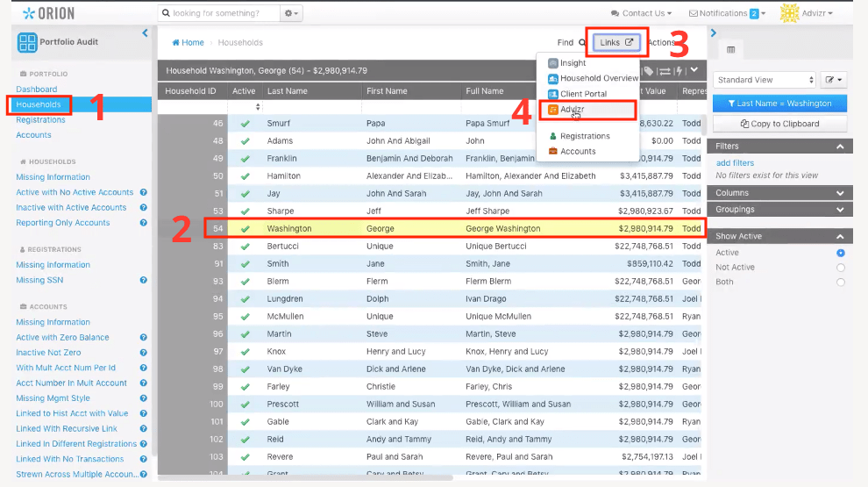Open help for Missing SSN
Screen dimensions: 868x487
[144, 280]
